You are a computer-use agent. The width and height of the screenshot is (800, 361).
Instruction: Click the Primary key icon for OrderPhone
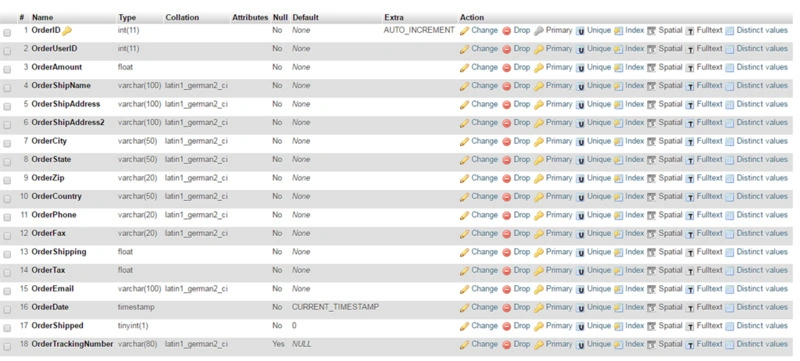(x=539, y=215)
